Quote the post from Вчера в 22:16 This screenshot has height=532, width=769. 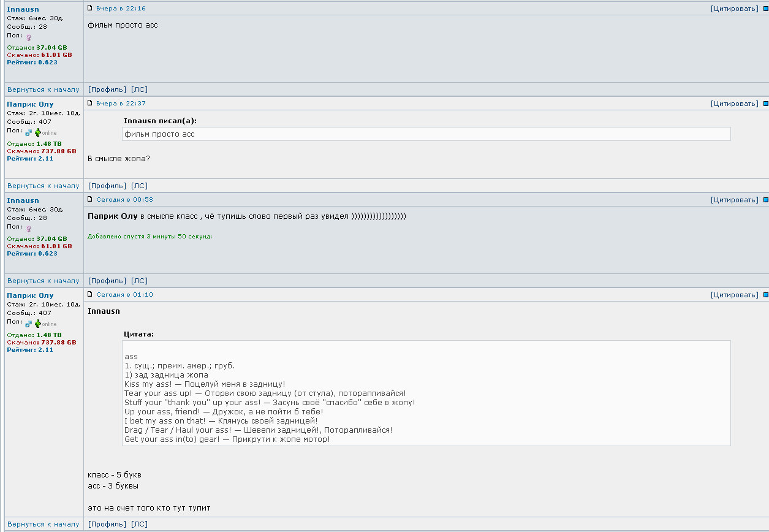[x=734, y=9]
